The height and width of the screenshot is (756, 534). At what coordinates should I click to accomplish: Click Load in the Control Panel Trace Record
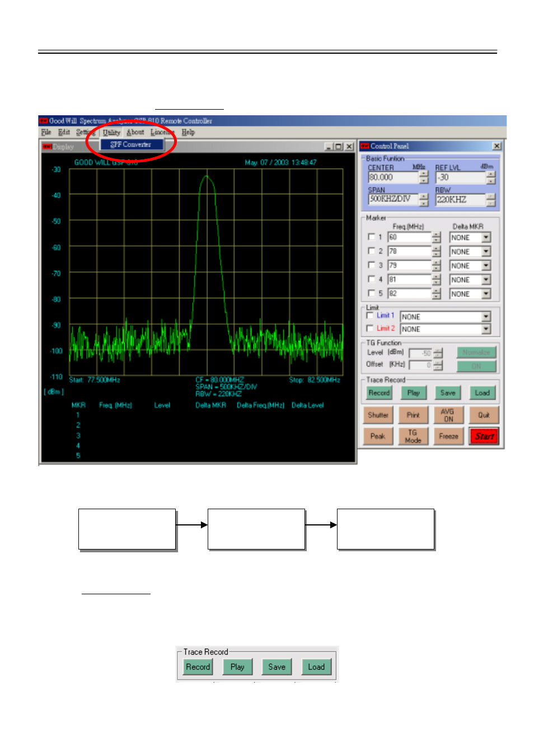pyautogui.click(x=483, y=393)
